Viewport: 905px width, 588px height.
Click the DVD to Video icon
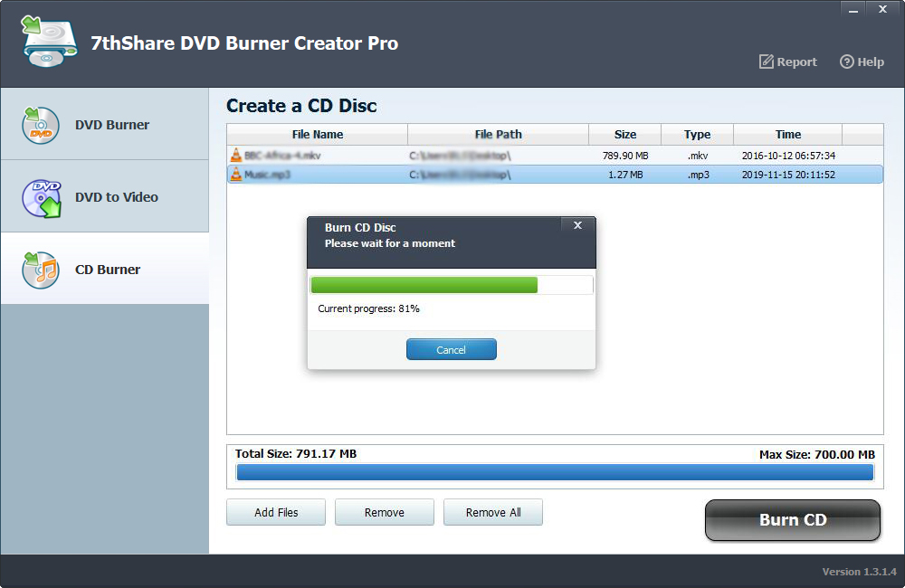pyautogui.click(x=42, y=198)
